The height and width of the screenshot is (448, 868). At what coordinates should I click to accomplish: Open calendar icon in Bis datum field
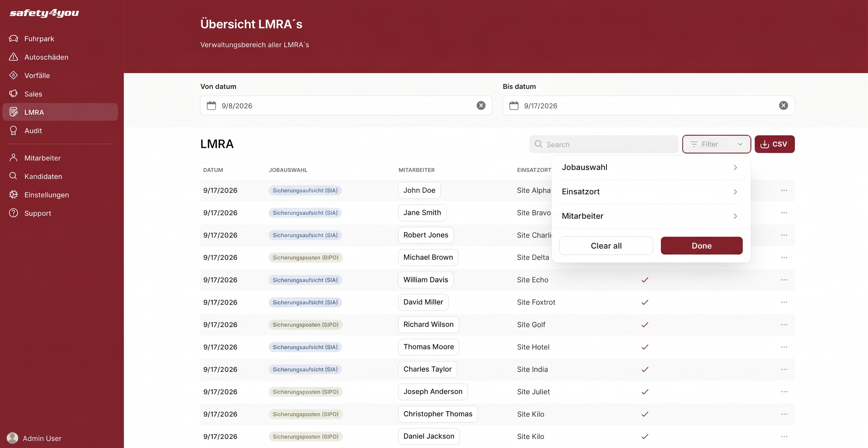coord(514,105)
